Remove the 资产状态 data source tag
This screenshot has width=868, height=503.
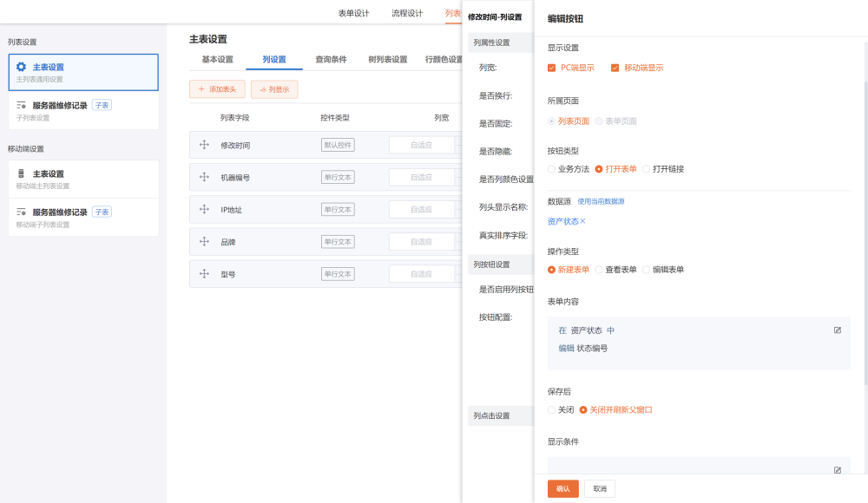pos(582,221)
